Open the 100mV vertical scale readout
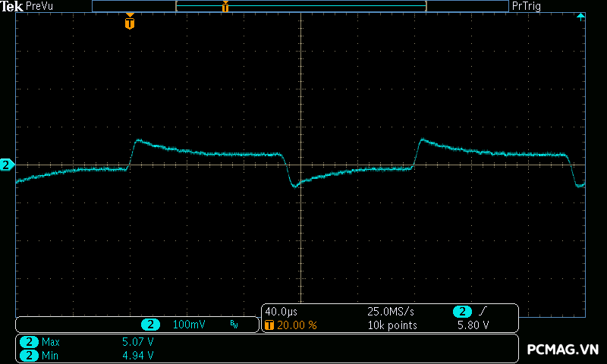The image size is (607, 364). click(x=188, y=325)
